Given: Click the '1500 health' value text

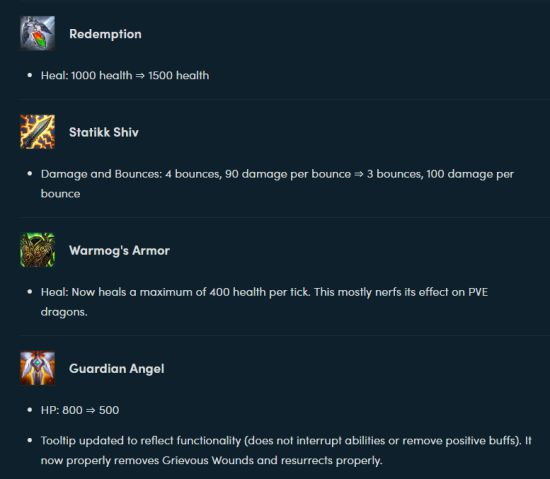Looking at the screenshot, I should pos(179,75).
